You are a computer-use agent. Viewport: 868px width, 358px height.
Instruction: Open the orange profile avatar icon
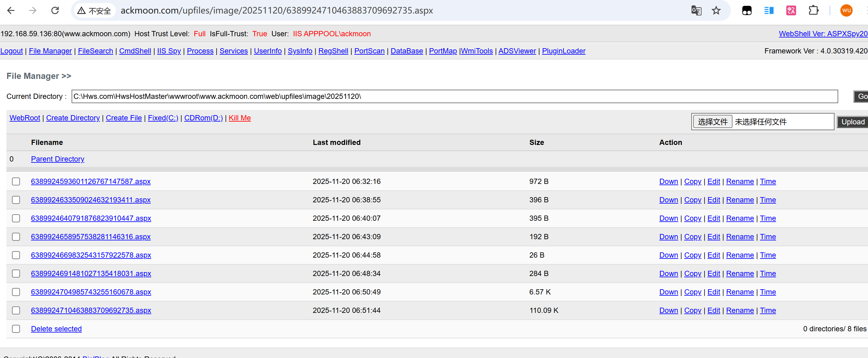[846, 10]
